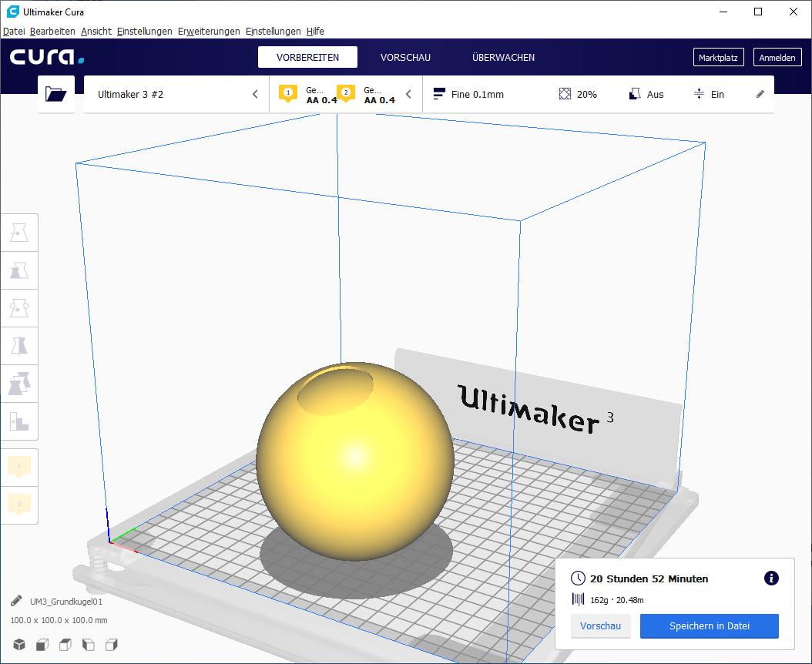Open the first Einstellungen menu
The width and height of the screenshot is (812, 664).
(x=145, y=31)
